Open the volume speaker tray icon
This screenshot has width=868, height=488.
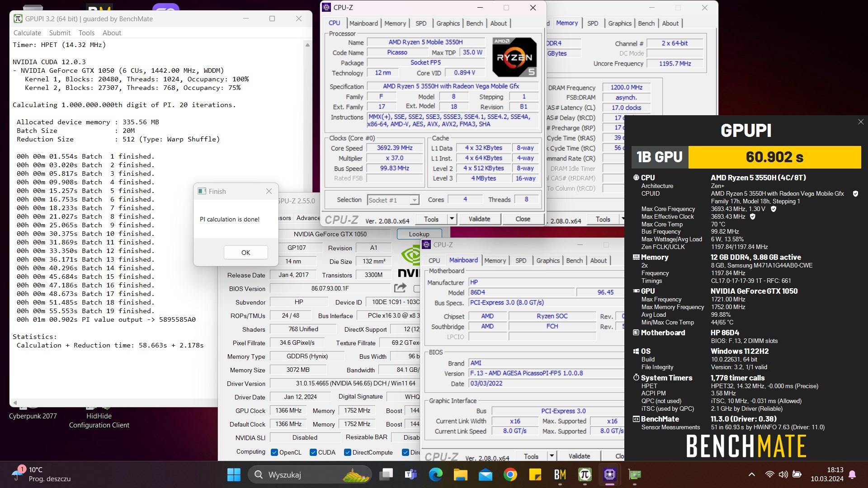point(783,474)
